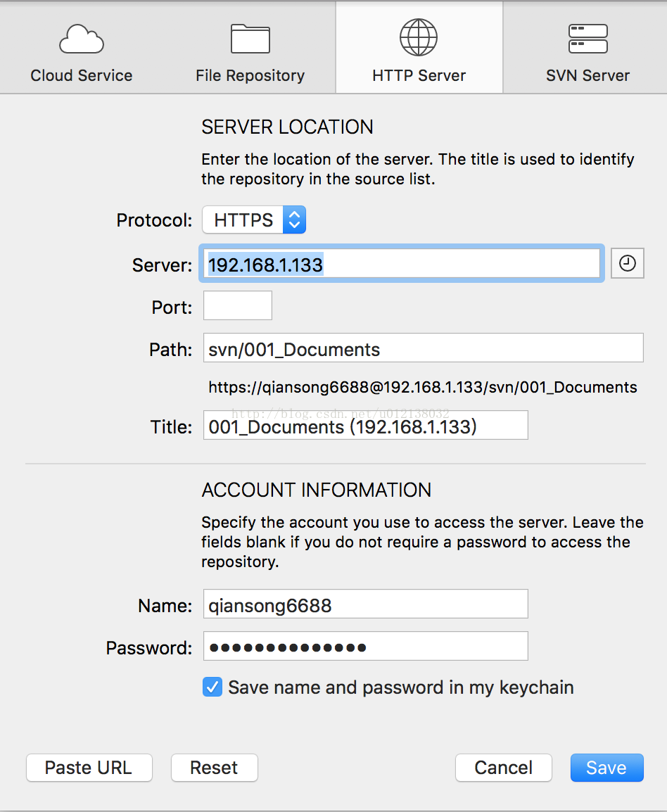The width and height of the screenshot is (667, 812).
Task: Open the Protocol HTTPS dropdown
Action: pos(254,220)
